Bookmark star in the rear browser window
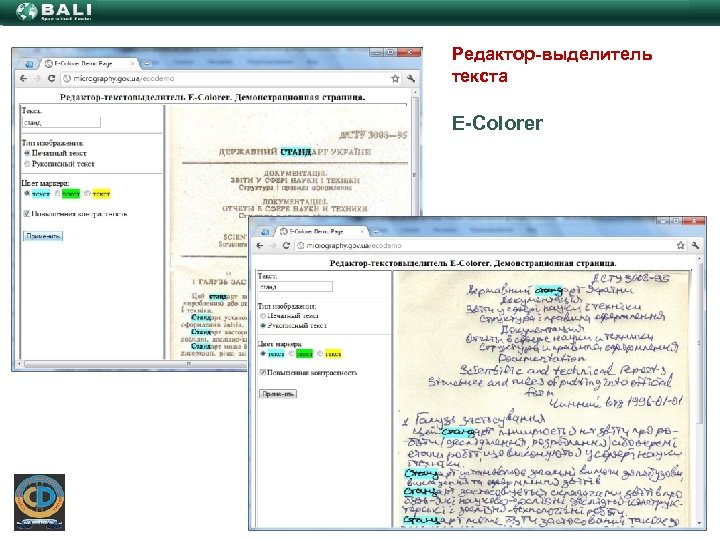 coord(395,79)
